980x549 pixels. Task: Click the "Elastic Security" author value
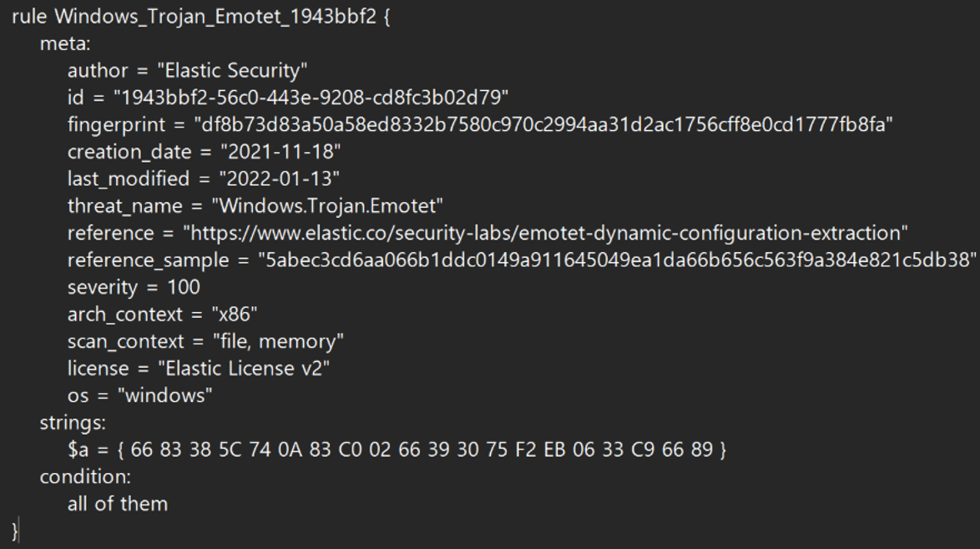pos(232,71)
